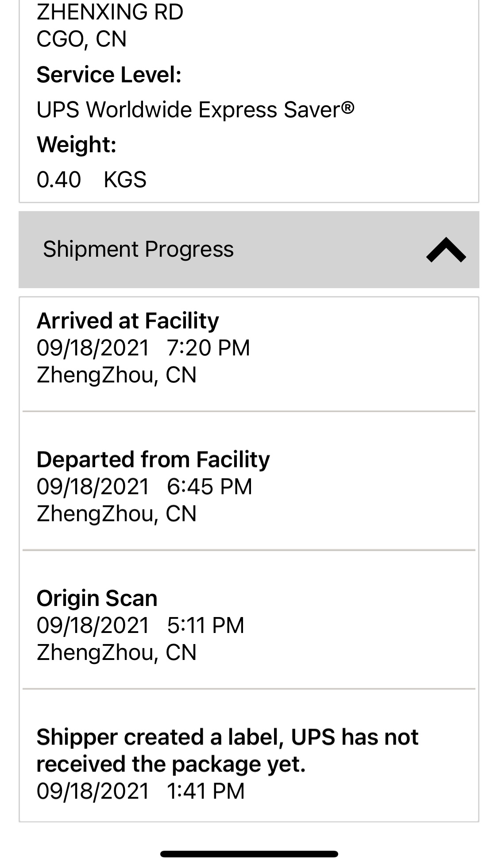Collapse Shipment Progress using the chevron arrow
Viewport: 498px width, 868px height.
pos(445,250)
